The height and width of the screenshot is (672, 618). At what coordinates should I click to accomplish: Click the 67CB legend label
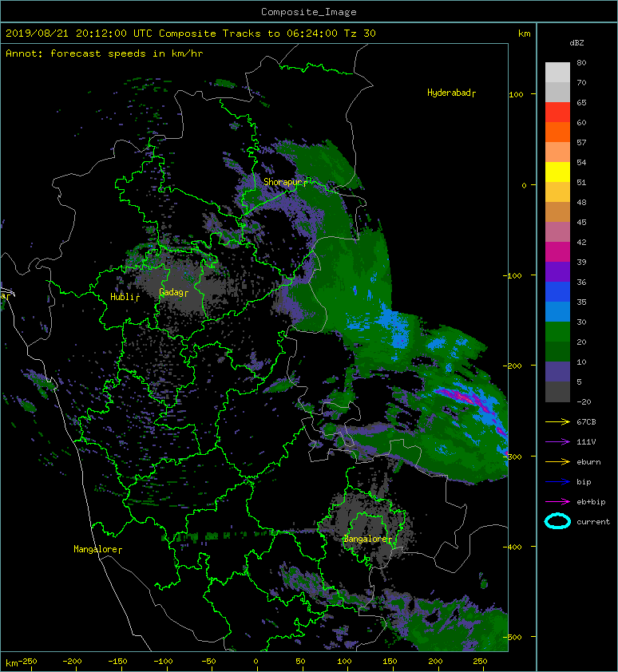tap(586, 421)
